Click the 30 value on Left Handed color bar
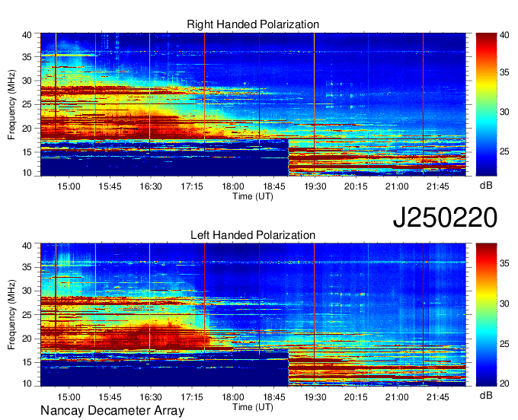The height and width of the screenshot is (420, 518). coord(504,304)
